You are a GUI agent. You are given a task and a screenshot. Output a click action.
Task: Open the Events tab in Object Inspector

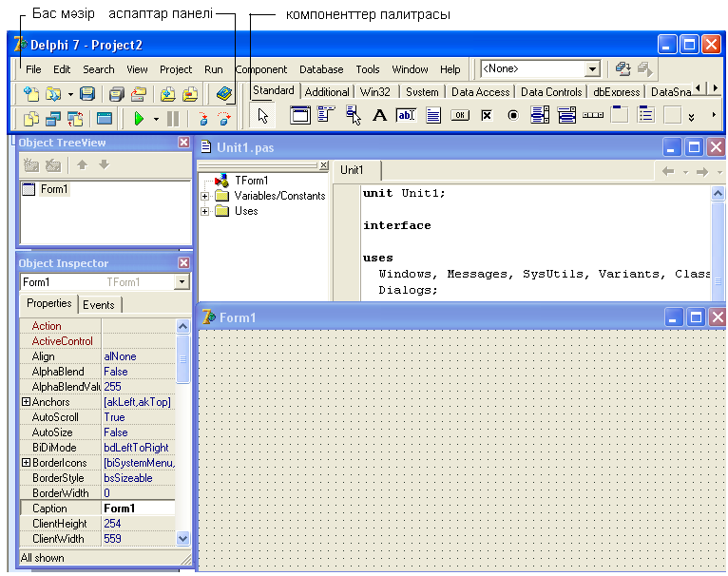pyautogui.click(x=99, y=305)
